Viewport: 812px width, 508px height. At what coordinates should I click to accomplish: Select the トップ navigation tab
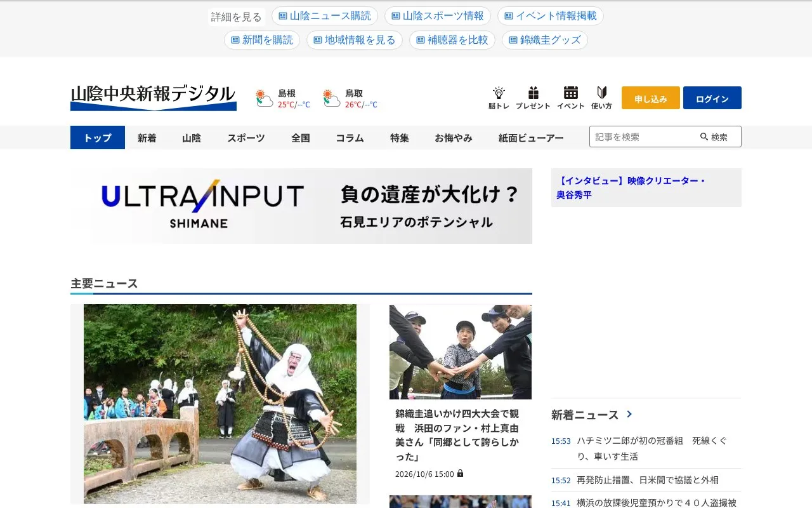[x=98, y=137]
